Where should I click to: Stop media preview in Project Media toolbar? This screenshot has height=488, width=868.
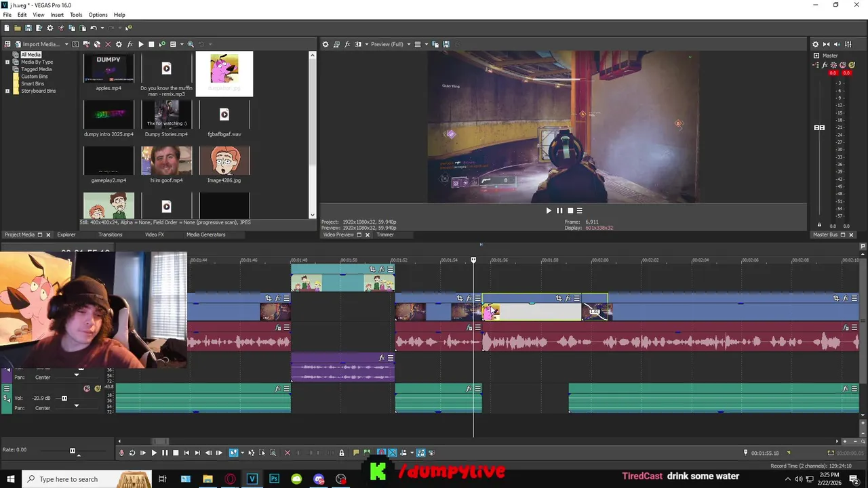click(x=151, y=44)
